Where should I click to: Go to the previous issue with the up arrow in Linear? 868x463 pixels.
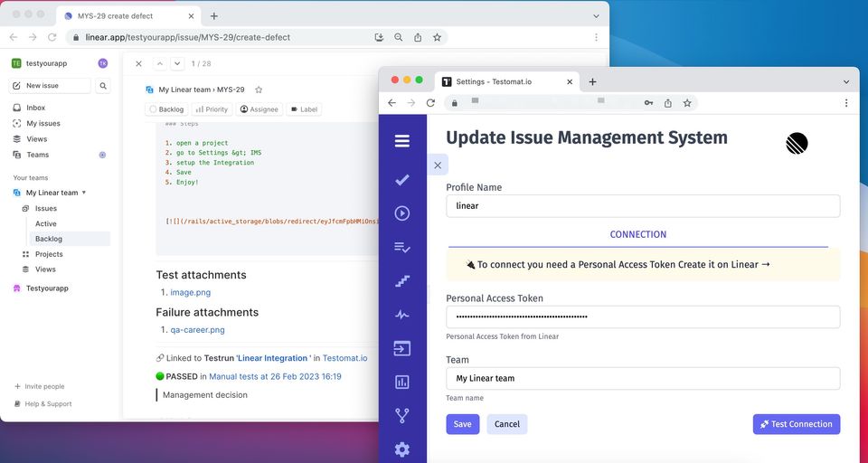pos(160,63)
